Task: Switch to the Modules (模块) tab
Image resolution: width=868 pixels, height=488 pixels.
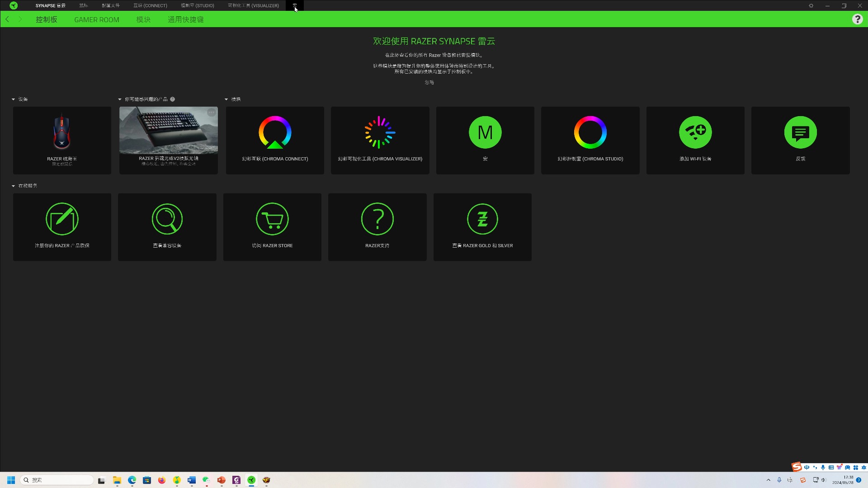Action: coord(143,19)
